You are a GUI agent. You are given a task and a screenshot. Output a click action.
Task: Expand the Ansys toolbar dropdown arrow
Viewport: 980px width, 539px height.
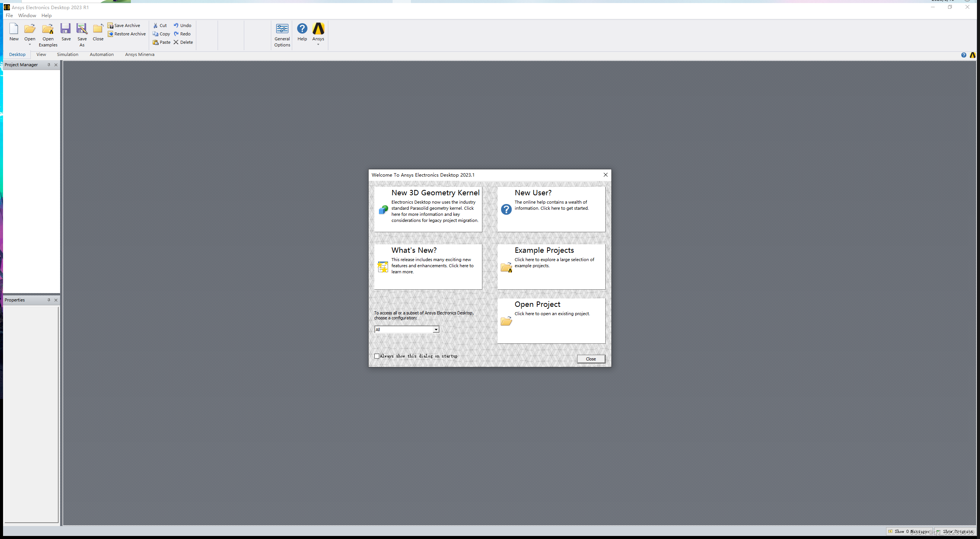point(318,45)
